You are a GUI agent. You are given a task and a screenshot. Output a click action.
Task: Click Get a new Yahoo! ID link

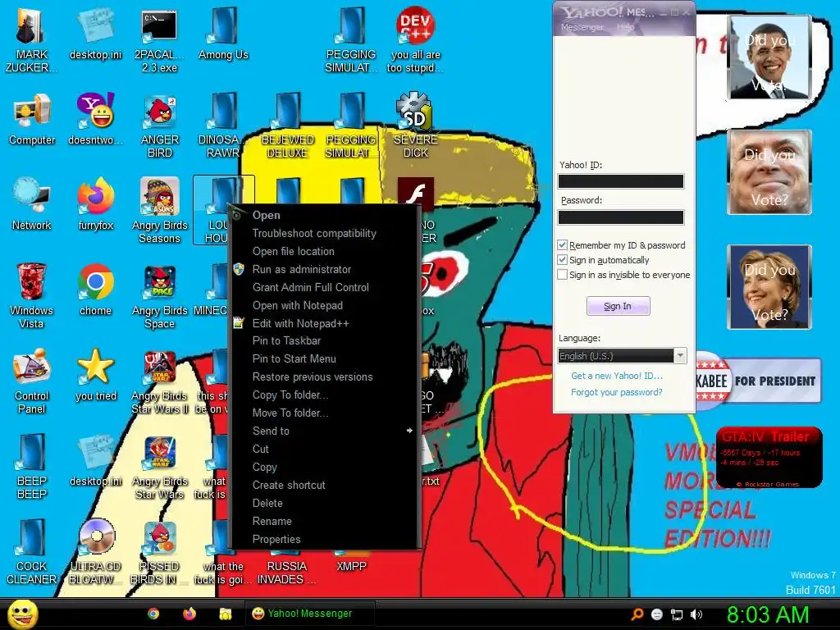[617, 376]
